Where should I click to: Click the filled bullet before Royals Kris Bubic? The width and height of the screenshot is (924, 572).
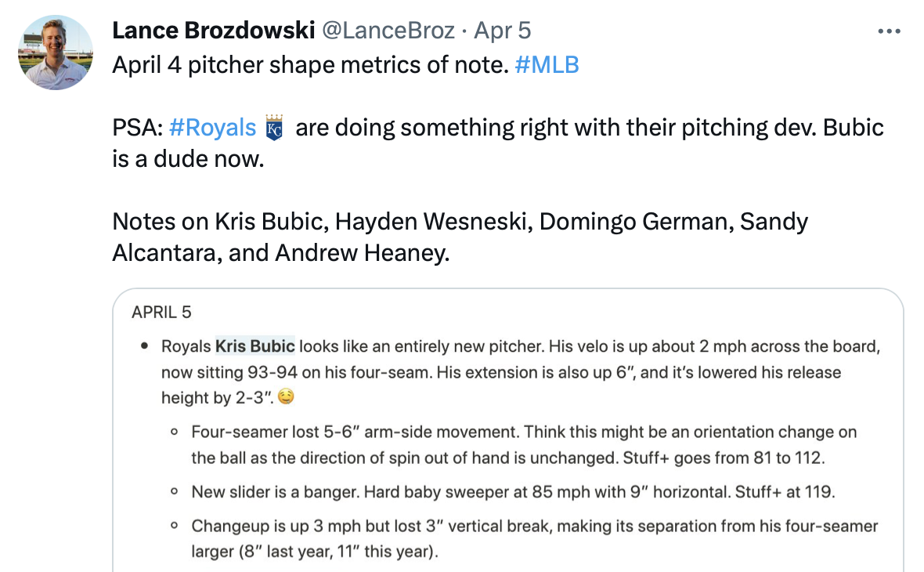tap(144, 346)
